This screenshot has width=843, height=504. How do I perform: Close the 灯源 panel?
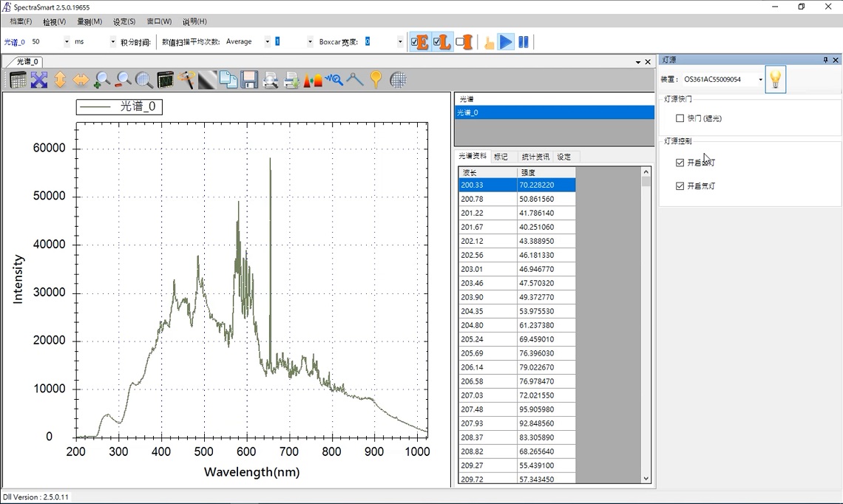point(836,60)
